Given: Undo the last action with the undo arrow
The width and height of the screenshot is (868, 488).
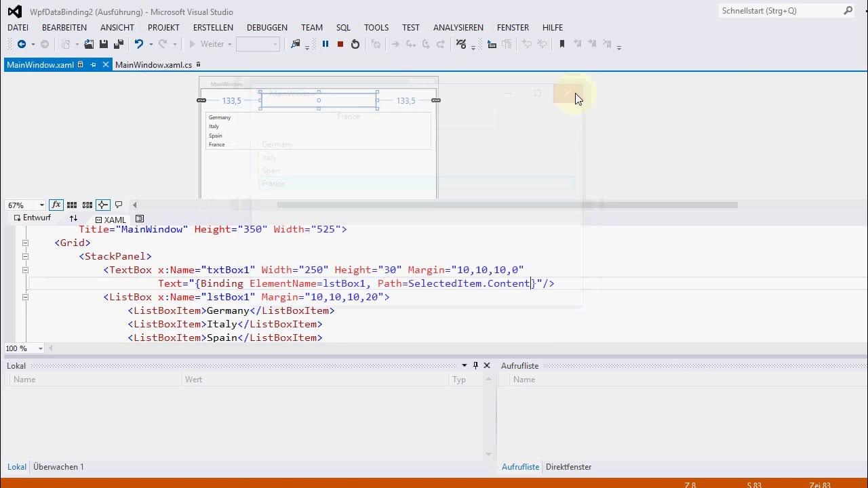Looking at the screenshot, I should point(138,44).
